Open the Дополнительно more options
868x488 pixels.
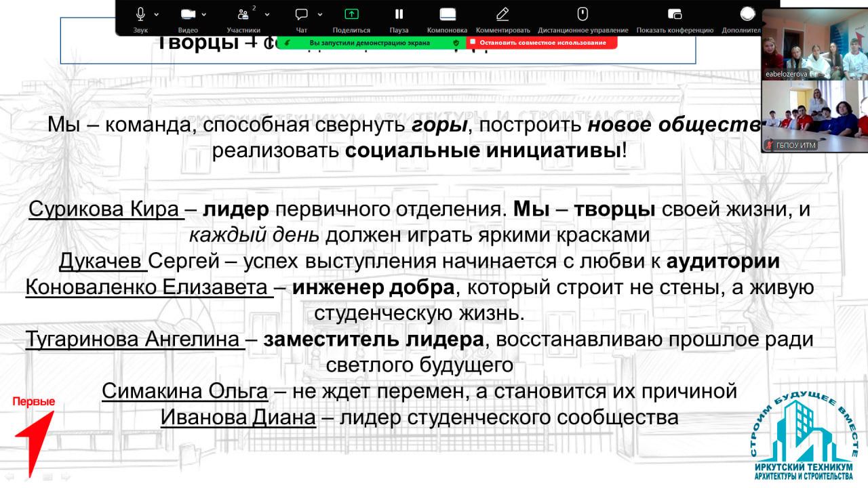pos(747,14)
